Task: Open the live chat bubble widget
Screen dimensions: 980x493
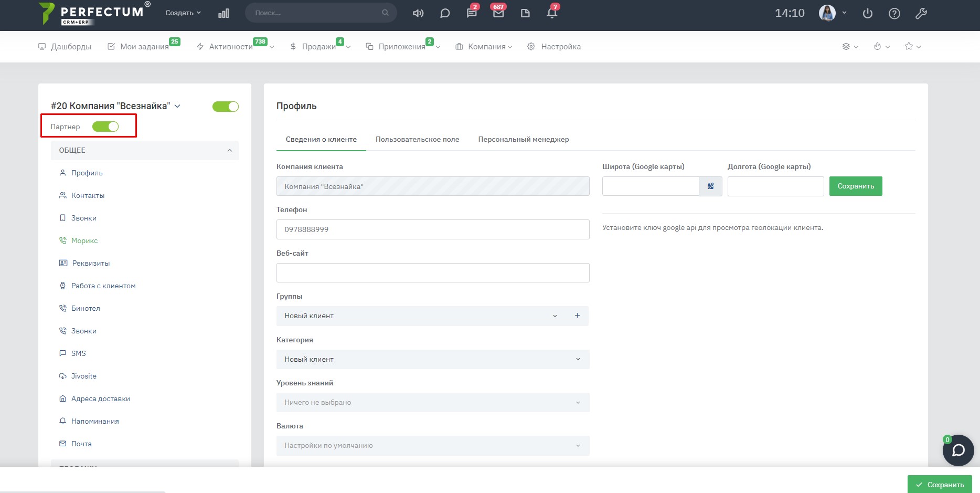Action: 958,450
